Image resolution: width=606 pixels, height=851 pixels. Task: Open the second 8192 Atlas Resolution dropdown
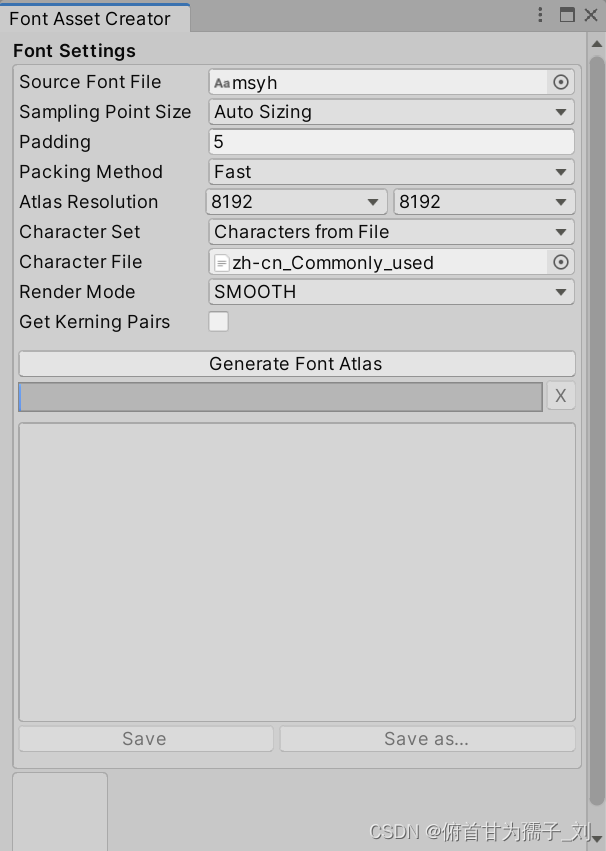484,201
